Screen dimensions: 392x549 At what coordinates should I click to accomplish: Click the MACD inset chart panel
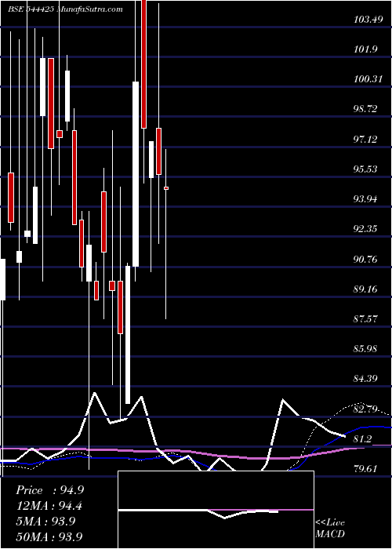click(216, 510)
